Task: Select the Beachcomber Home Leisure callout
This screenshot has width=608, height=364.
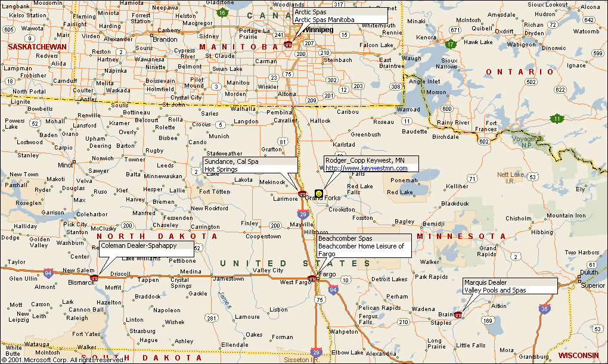Action: (364, 246)
